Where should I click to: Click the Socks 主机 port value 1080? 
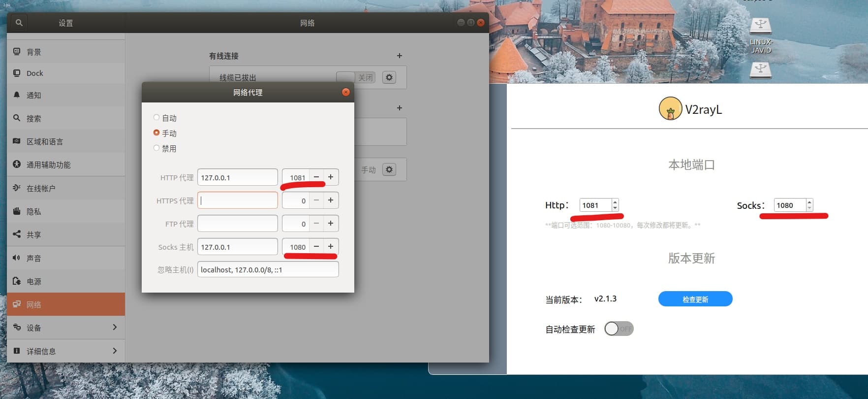(x=297, y=247)
